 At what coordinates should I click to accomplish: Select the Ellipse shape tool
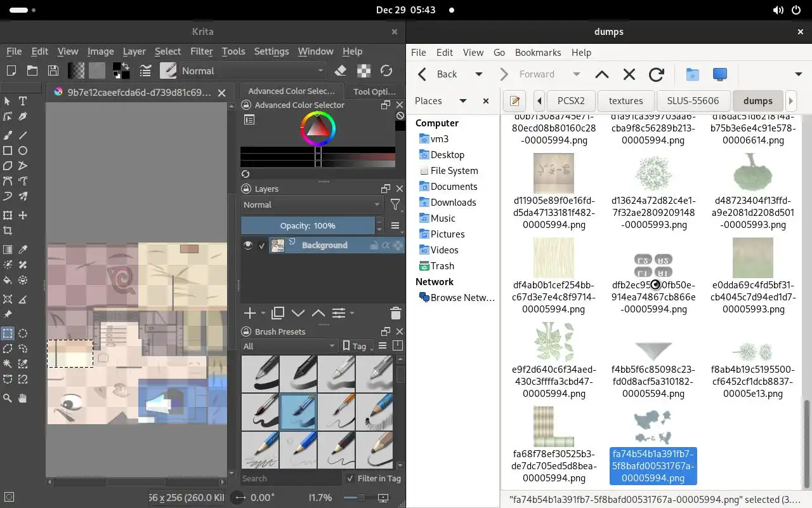point(23,150)
